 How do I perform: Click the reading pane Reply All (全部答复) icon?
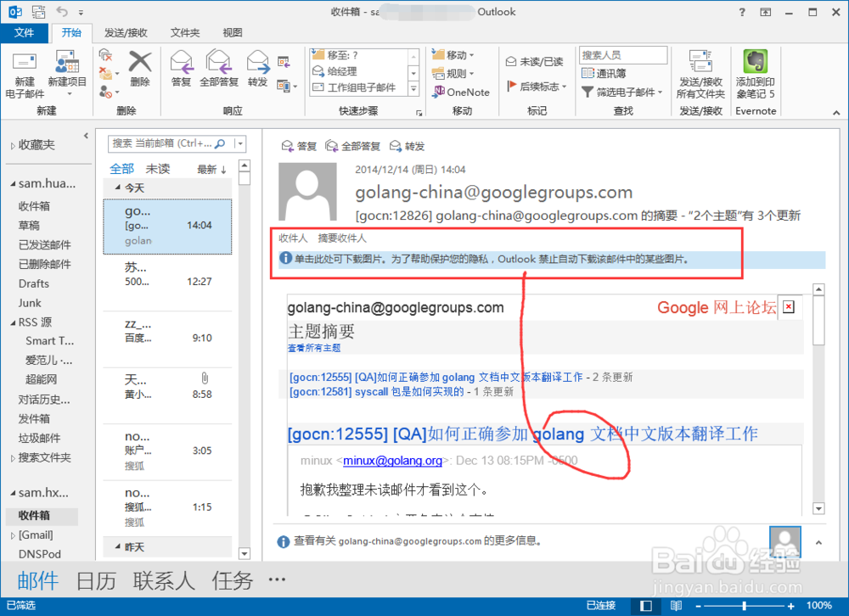tap(331, 146)
